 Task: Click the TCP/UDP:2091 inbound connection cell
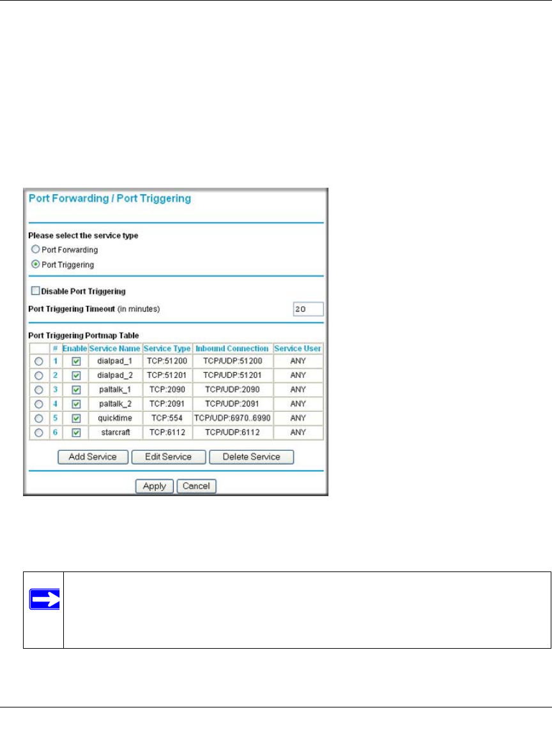pyautogui.click(x=233, y=404)
